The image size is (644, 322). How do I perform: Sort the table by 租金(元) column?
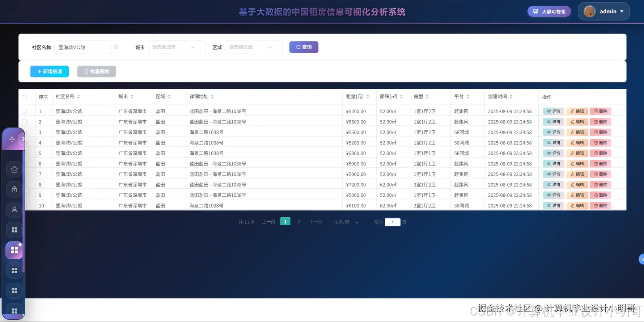tap(368, 96)
